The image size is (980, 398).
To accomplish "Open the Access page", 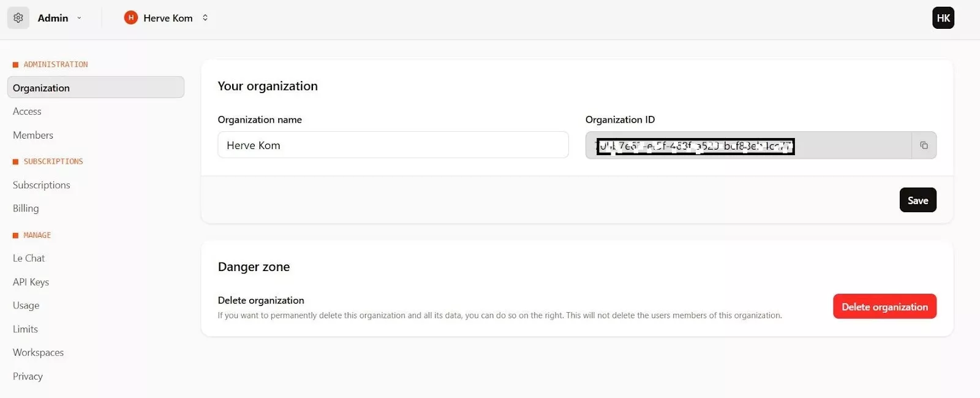I will click(27, 112).
